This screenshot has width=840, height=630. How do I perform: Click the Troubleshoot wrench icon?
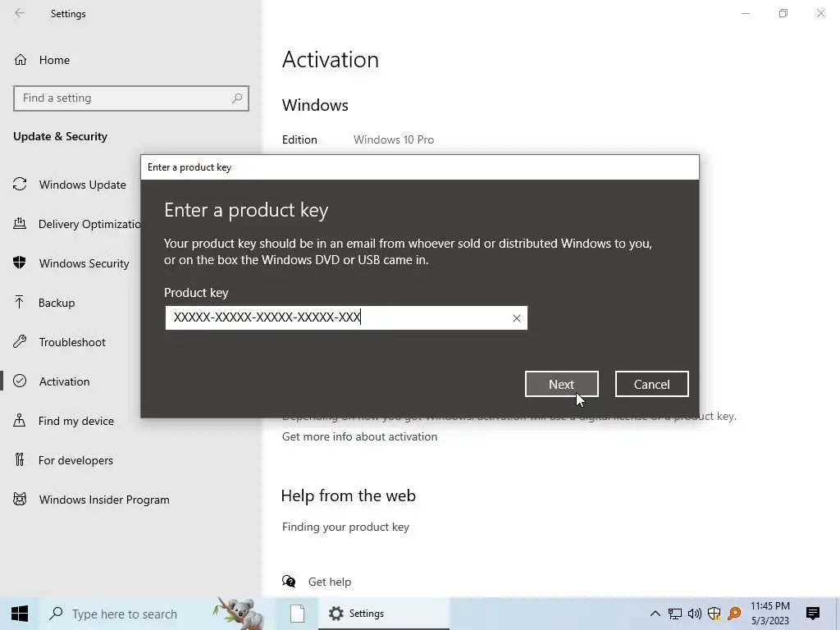pyautogui.click(x=20, y=341)
